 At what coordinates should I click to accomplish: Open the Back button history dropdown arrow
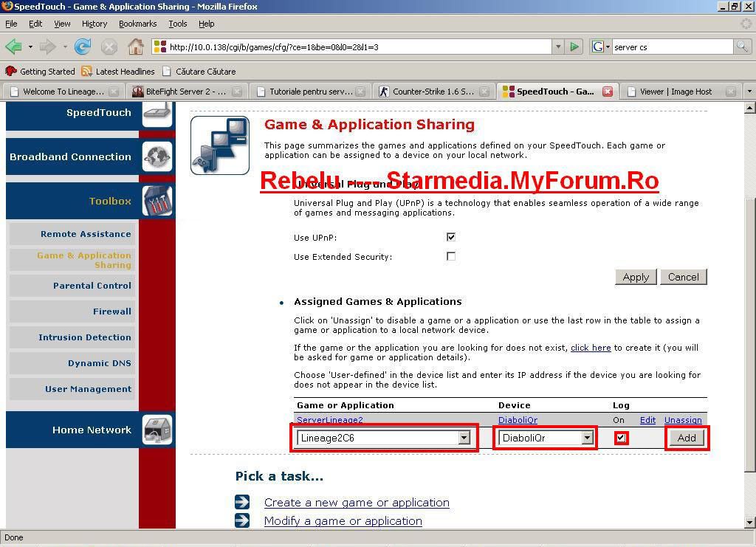(x=30, y=47)
